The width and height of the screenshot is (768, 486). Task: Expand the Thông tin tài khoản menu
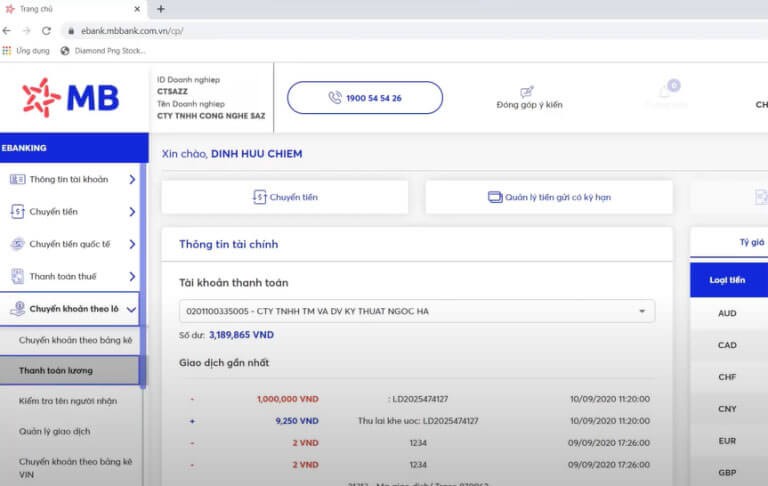point(132,180)
